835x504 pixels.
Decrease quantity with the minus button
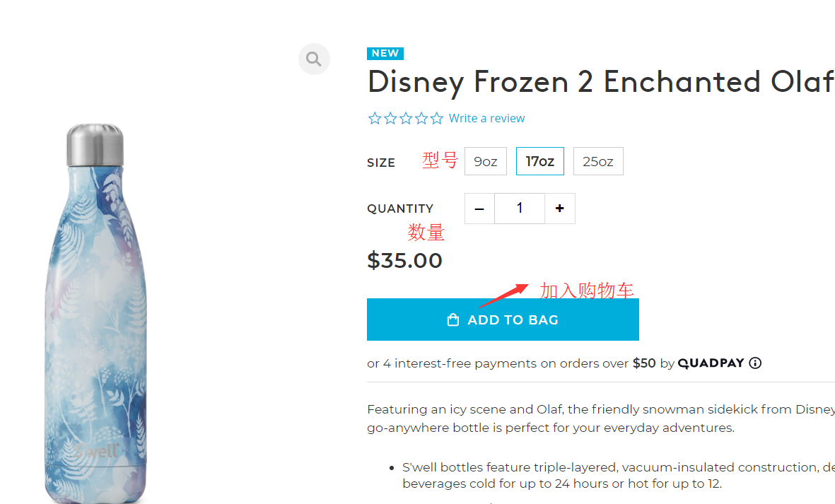point(479,209)
